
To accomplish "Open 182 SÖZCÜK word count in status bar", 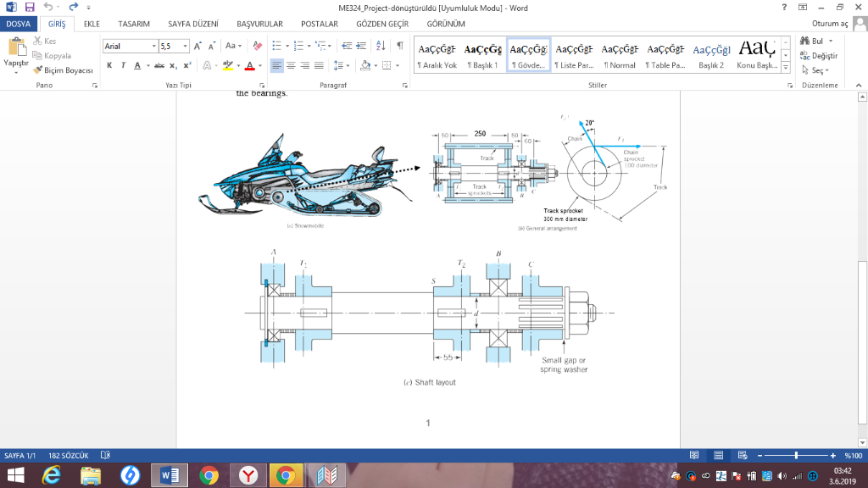I will point(68,455).
